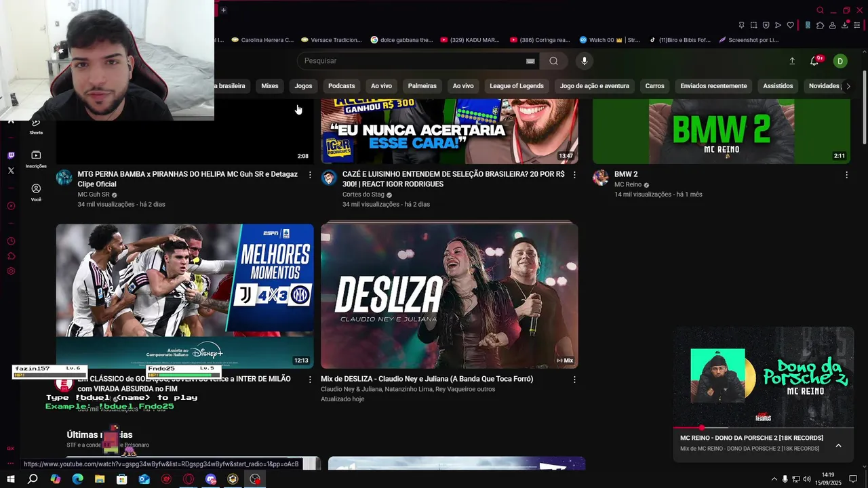Open the sidebar player icon
868x488 pixels.
[11, 206]
